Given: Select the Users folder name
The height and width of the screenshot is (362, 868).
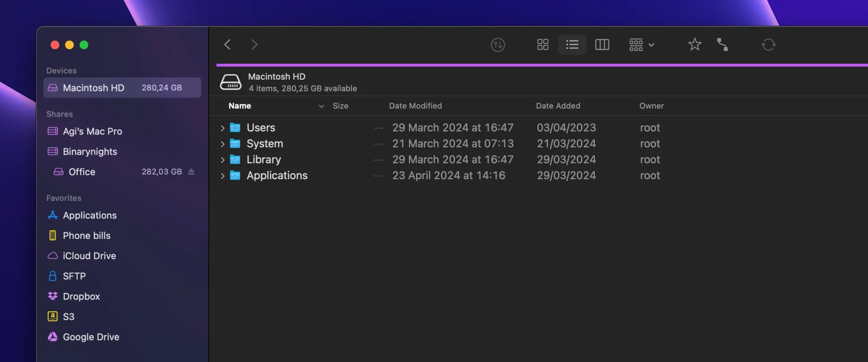Looking at the screenshot, I should click(261, 128).
